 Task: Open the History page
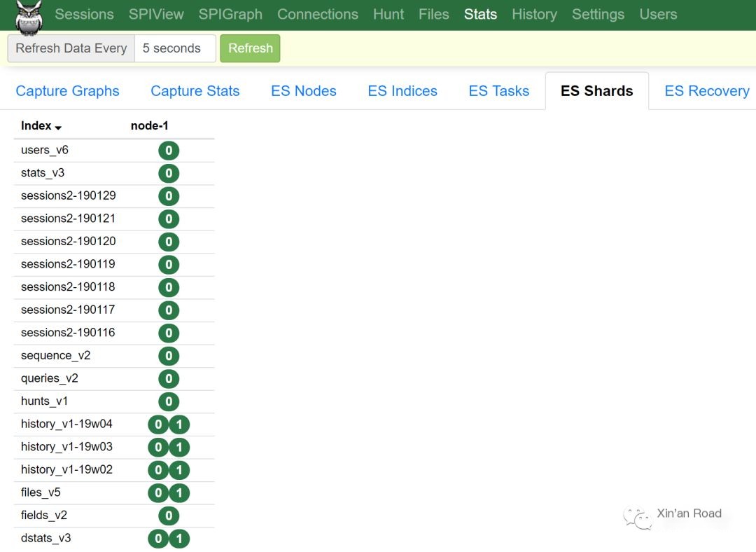coord(534,15)
